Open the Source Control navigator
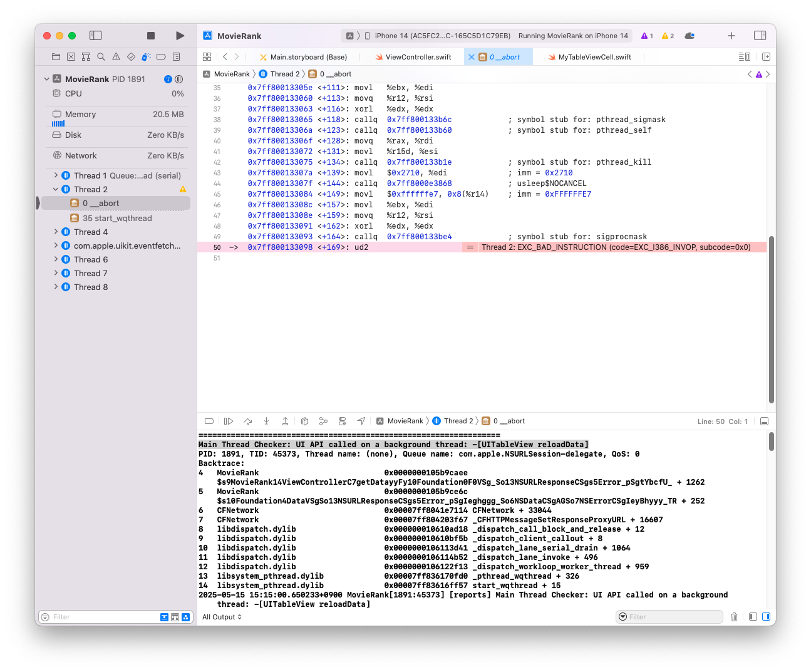This screenshot has width=811, height=672. [x=71, y=57]
